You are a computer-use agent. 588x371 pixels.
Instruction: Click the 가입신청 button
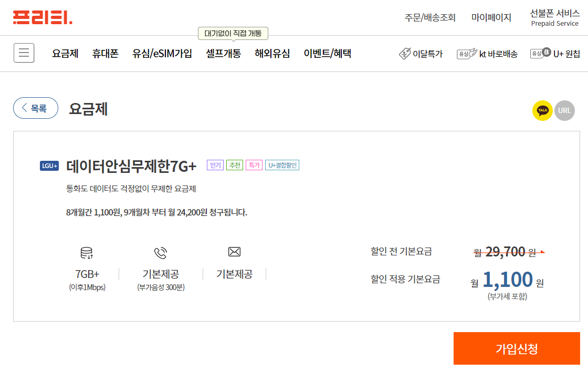[x=517, y=348]
